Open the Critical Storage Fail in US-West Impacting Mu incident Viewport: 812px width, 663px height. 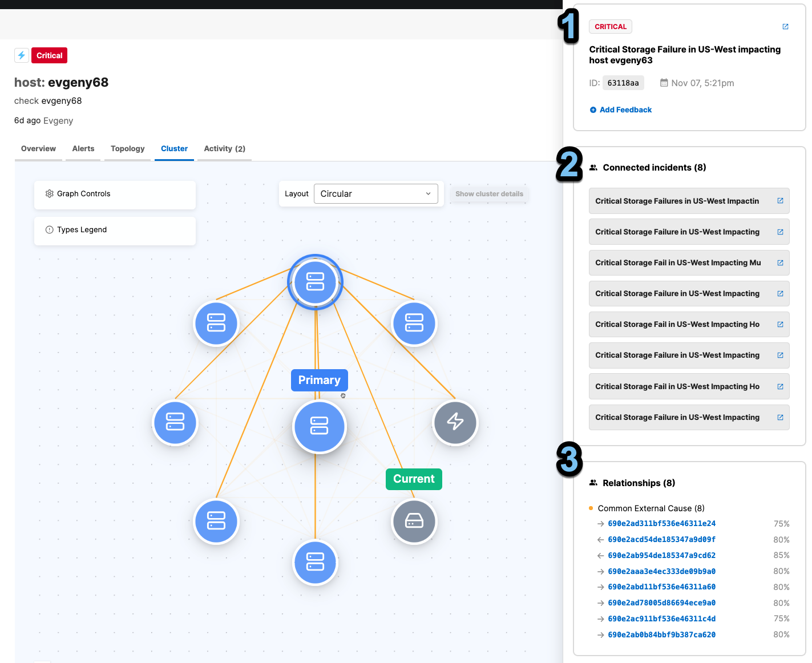click(x=678, y=262)
